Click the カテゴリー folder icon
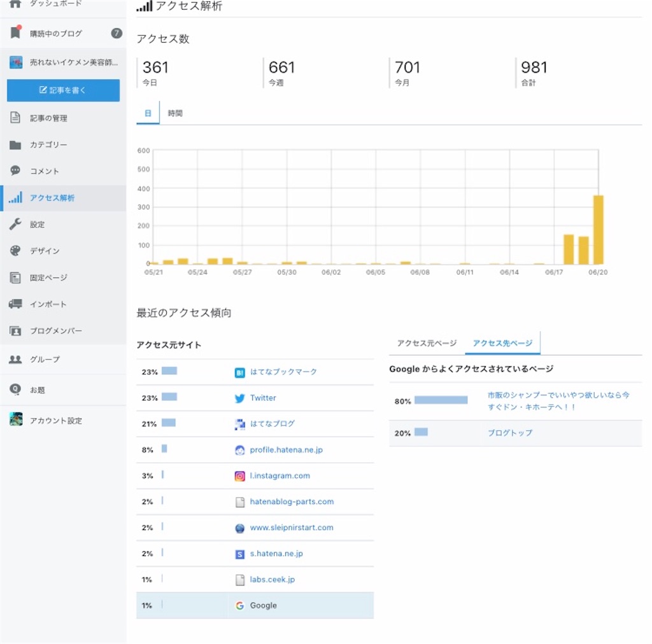 [x=15, y=144]
